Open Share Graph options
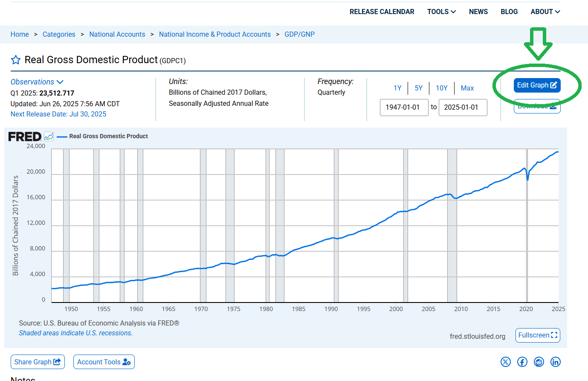Viewport: 588px width, 381px height. [38, 362]
